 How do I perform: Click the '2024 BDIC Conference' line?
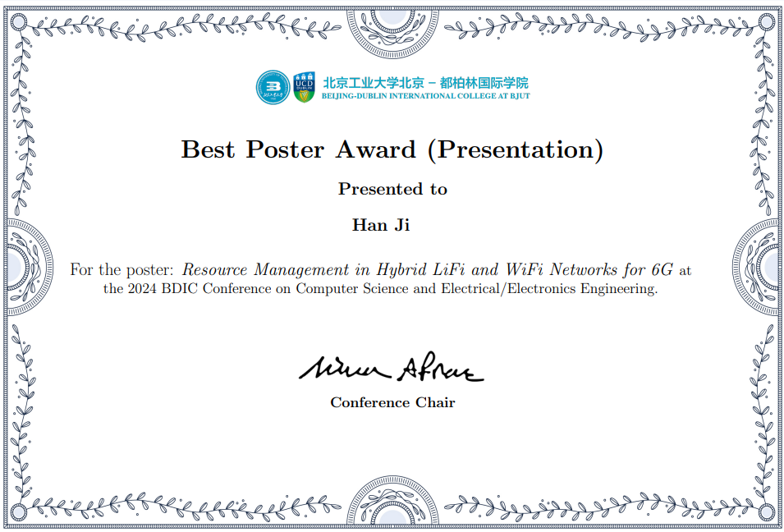coord(381,289)
